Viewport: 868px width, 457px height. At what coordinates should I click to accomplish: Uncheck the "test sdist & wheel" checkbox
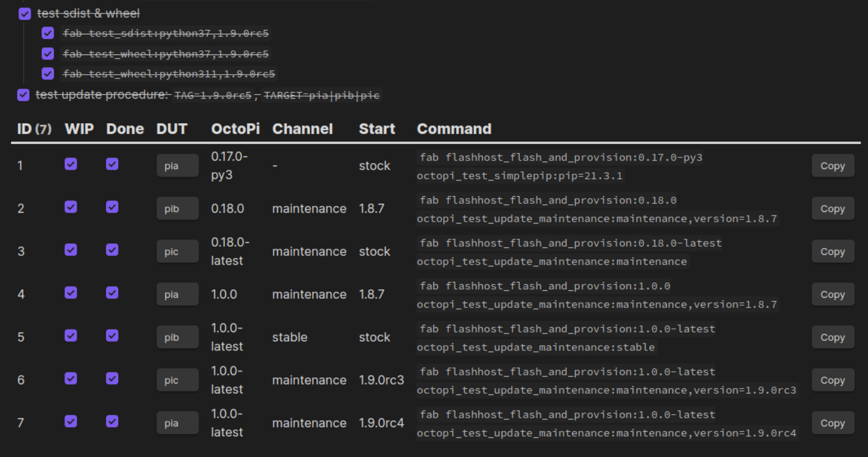[x=25, y=13]
